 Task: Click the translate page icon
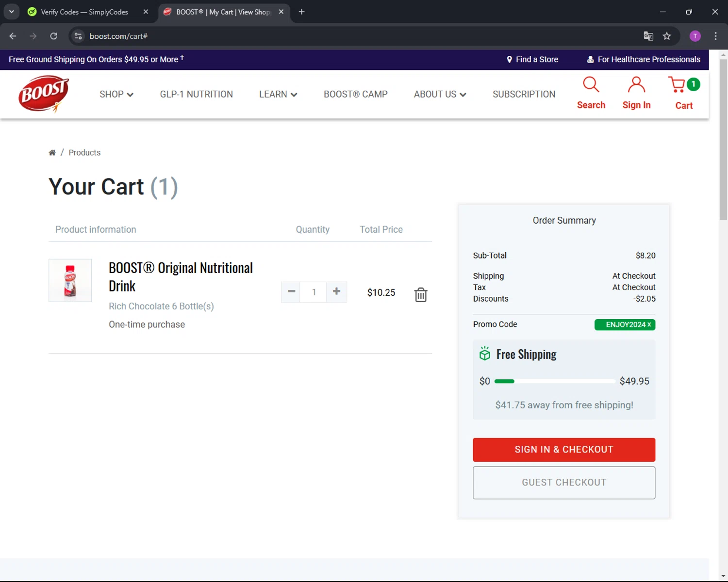648,36
